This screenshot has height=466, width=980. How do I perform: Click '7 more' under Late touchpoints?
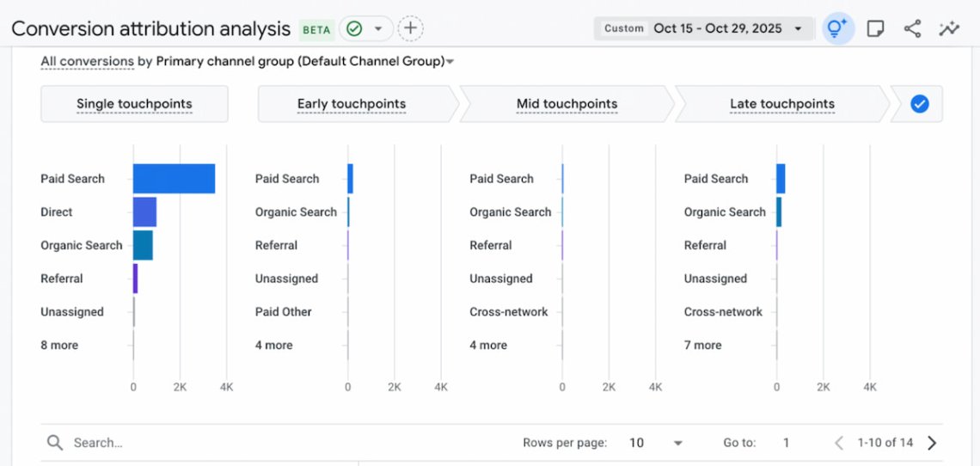(x=702, y=346)
